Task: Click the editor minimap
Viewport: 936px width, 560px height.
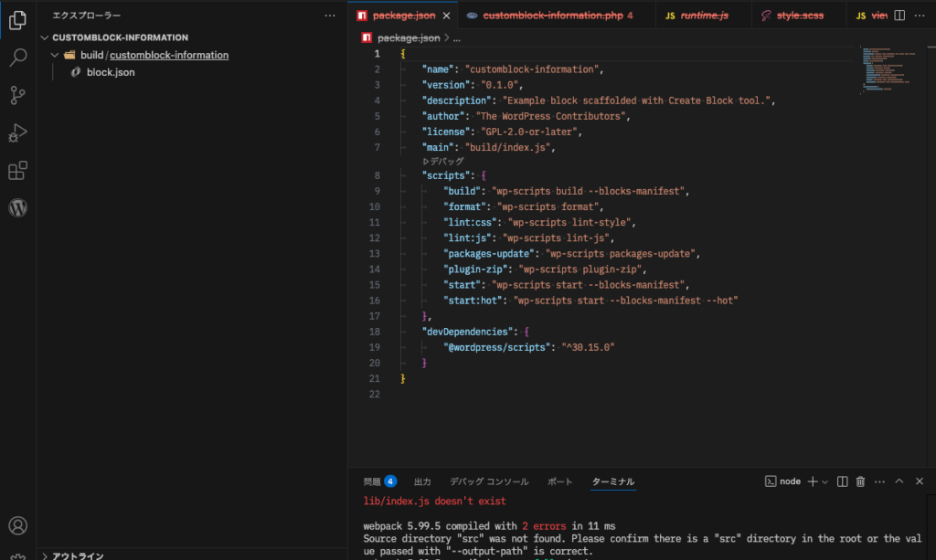Action: pos(889,69)
